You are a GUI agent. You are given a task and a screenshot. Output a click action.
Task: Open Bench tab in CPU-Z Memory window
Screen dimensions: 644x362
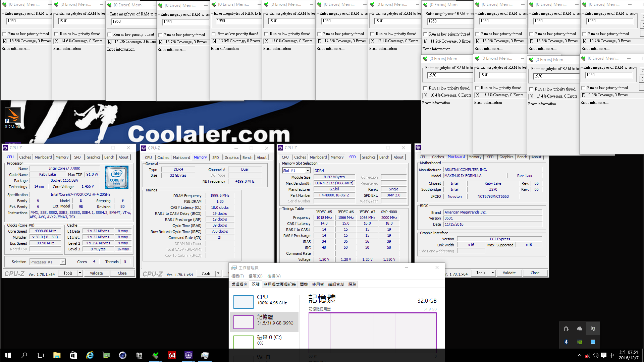tap(247, 158)
